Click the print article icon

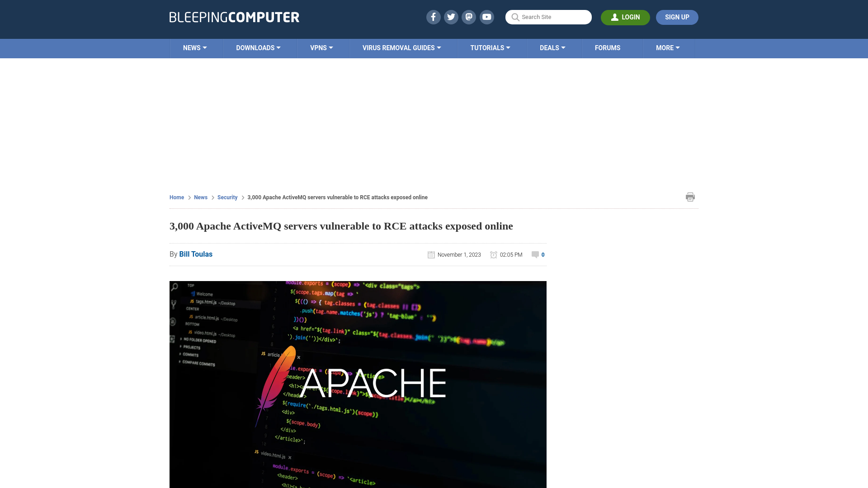tap(690, 197)
